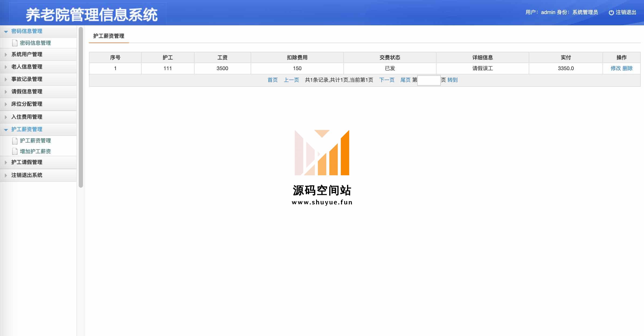Viewport: 644px width, 336px height.
Task: Expand the 护工请假管理 section arrow
Action: [6, 162]
